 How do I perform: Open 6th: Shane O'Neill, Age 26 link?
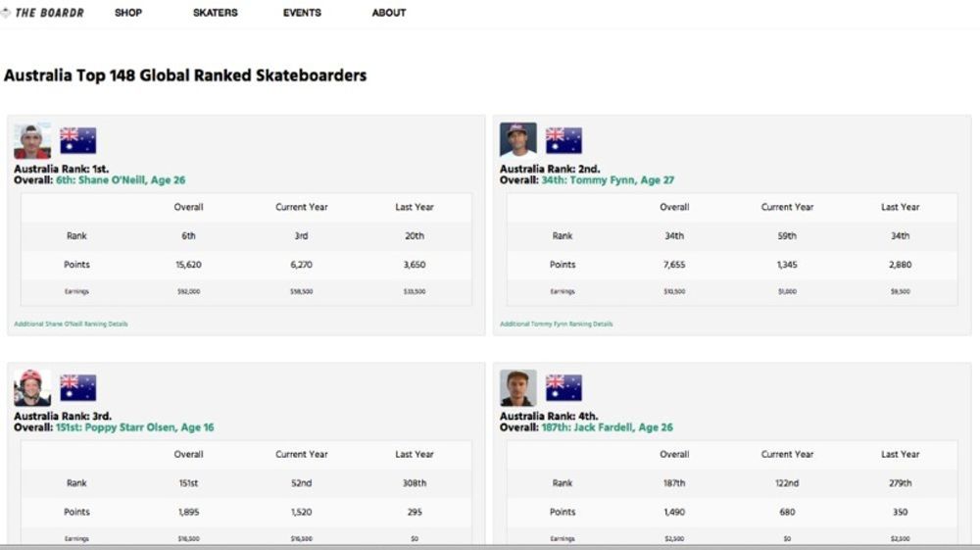pos(121,180)
